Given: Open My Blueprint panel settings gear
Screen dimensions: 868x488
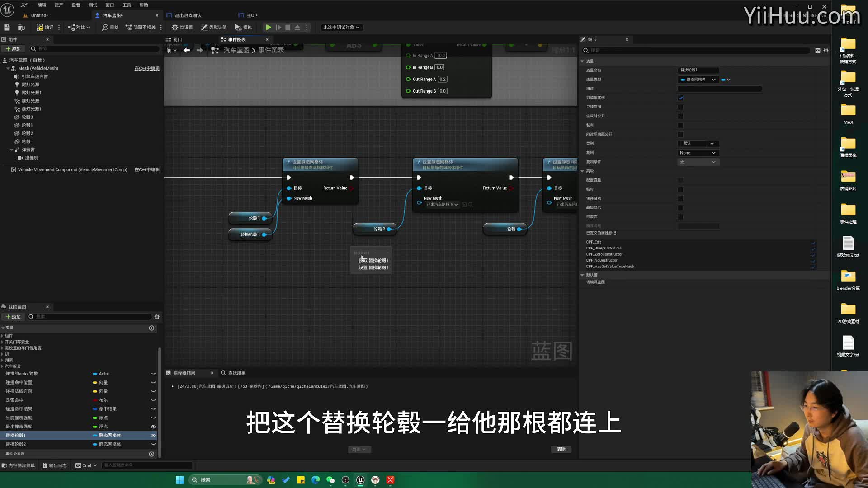Looking at the screenshot, I should click(157, 317).
